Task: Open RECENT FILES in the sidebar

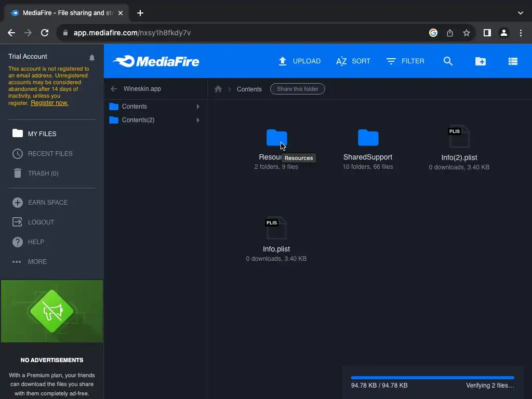Action: point(50,154)
